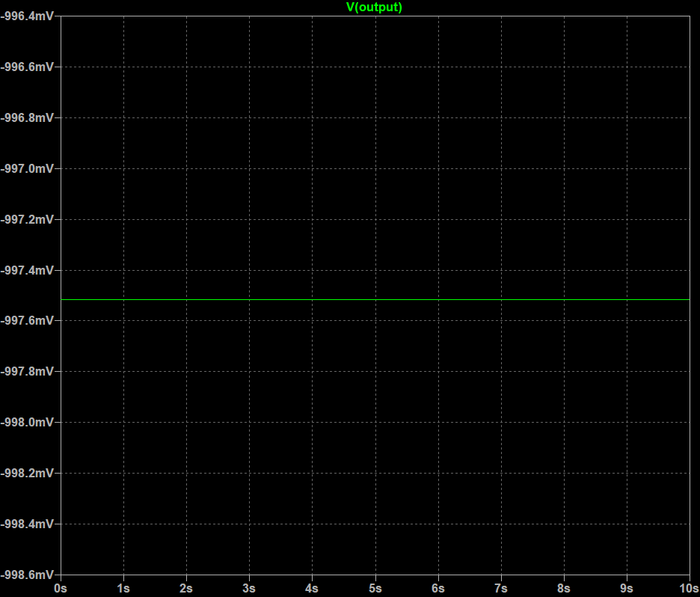Click the -998.4mV y-axis label

(28, 524)
